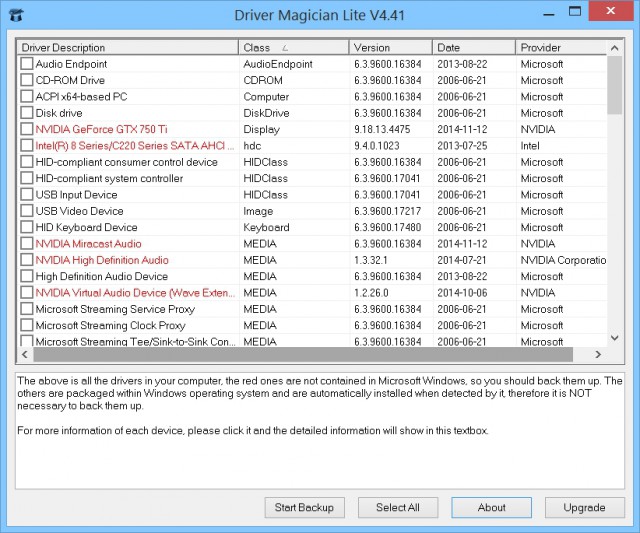
Task: Select the 'NVIDIA Miracast Audio' row text
Action: (89, 244)
